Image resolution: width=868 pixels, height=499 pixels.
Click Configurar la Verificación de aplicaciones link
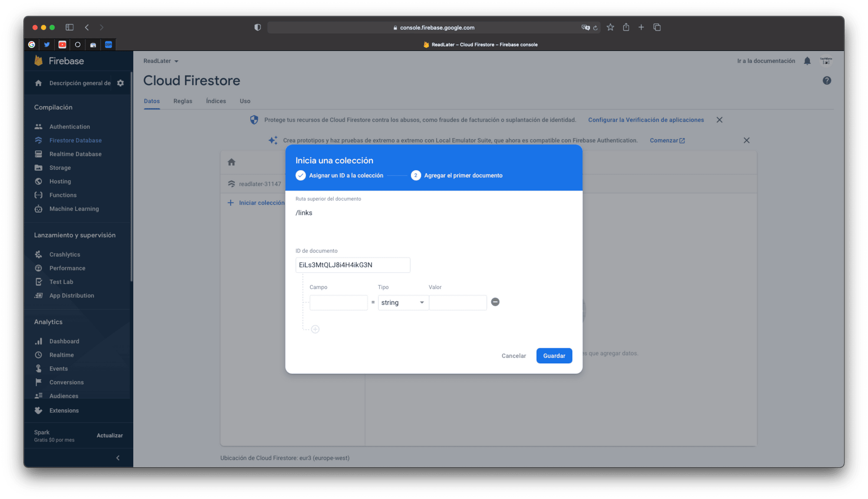tap(646, 120)
